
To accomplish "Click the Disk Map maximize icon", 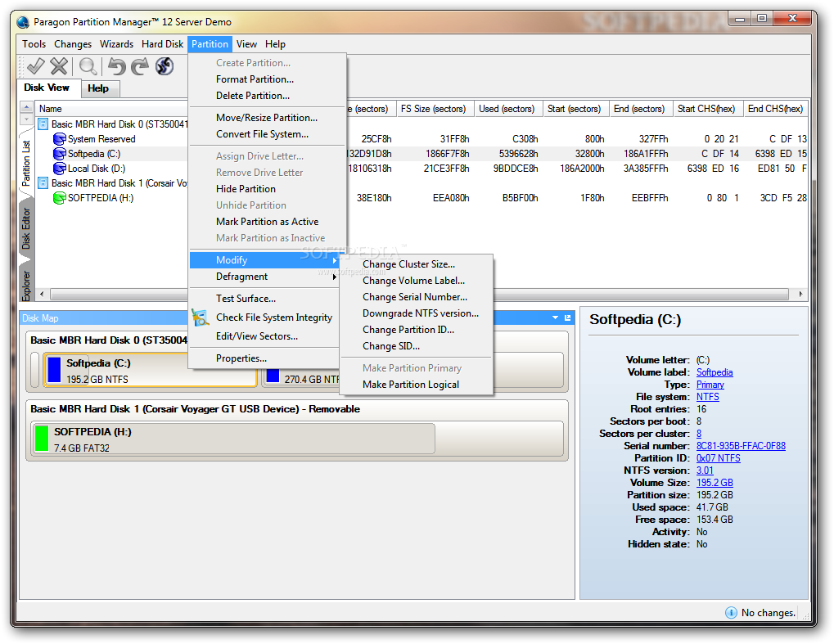I will [567, 318].
